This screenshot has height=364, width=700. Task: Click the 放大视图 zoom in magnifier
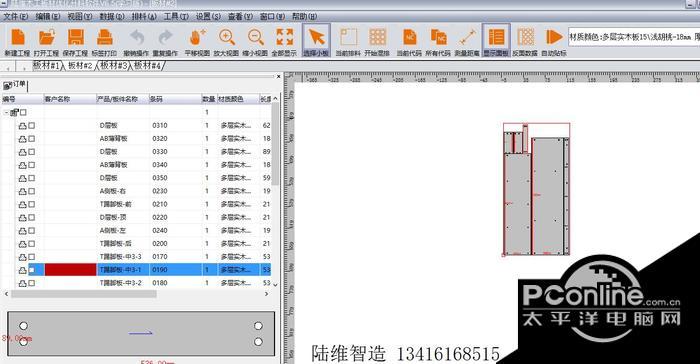[x=226, y=38]
